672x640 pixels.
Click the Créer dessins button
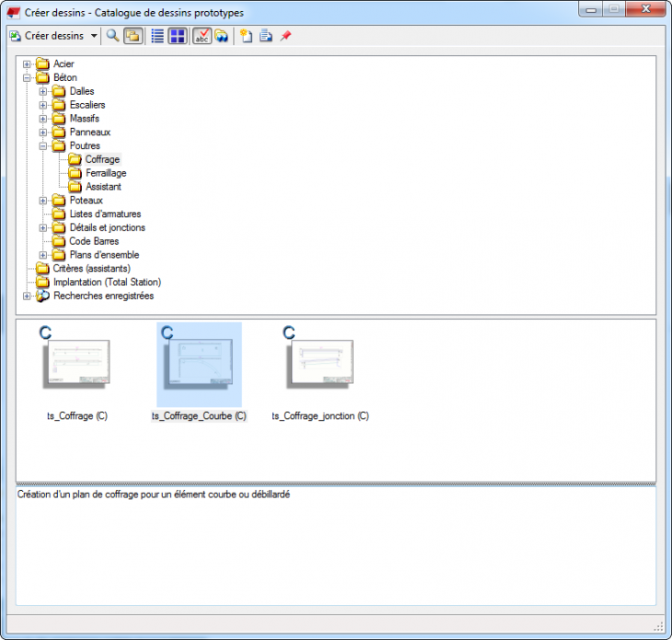pyautogui.click(x=46, y=36)
